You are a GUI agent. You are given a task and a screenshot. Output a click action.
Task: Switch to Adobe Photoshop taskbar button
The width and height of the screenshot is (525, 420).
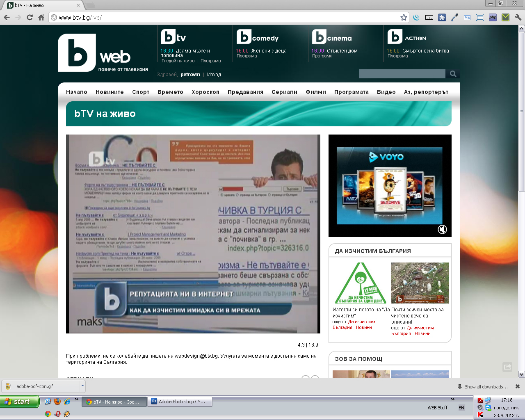(180, 402)
